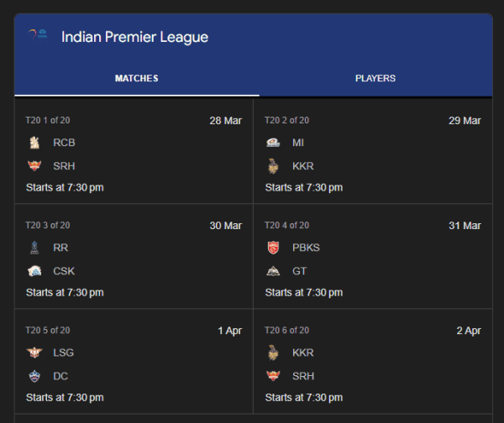Click the LSG team logo
Image resolution: width=504 pixels, height=423 pixels.
point(34,352)
